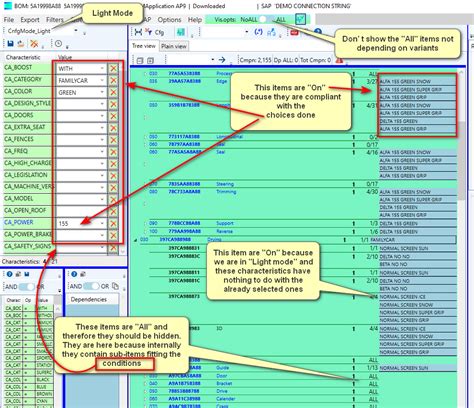Viewport: 474px width, 408px height.
Task: Click the clear-filter icon with orange X
Action: pyautogui.click(x=34, y=44)
